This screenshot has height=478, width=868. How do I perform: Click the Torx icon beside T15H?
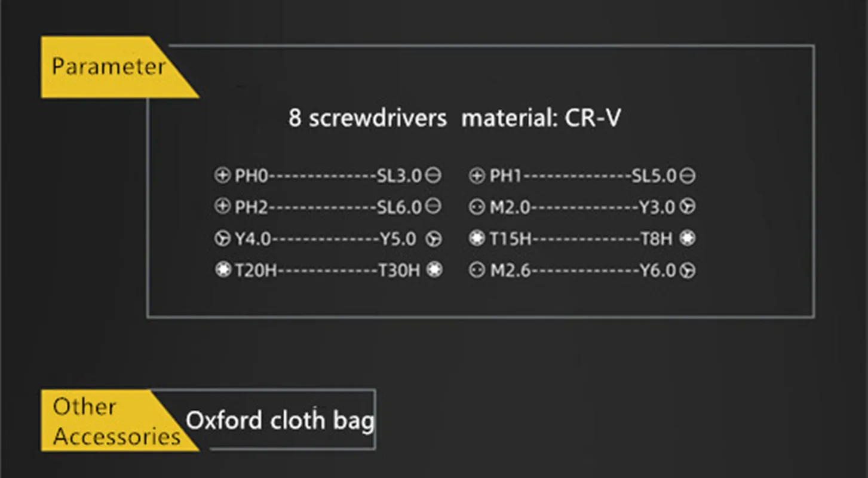click(476, 238)
